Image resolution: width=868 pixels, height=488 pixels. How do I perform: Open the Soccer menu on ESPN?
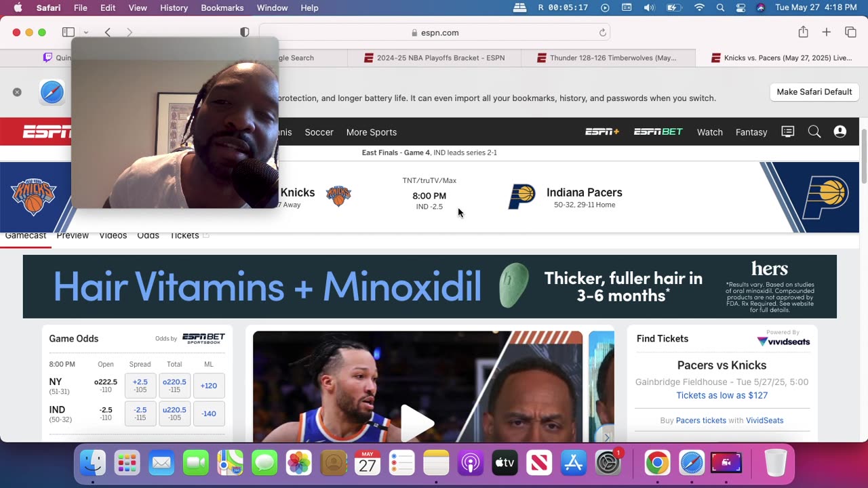[x=319, y=132]
